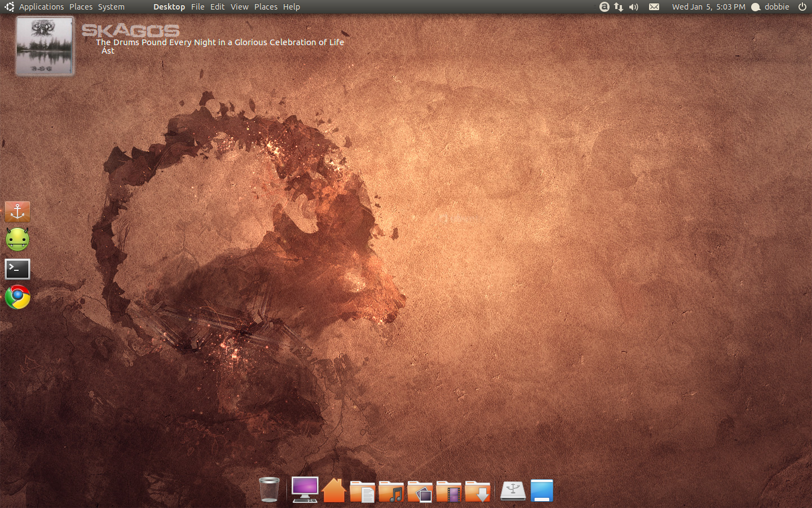Open the System menu
The image size is (812, 508).
coord(111,7)
